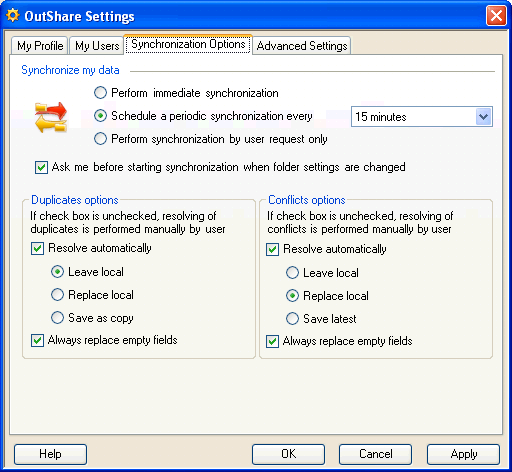
Task: Select synchronization by user request only
Action: coord(100,139)
